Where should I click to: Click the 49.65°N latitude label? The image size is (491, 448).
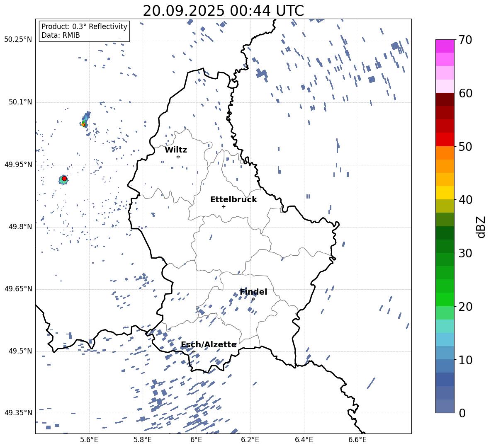[18, 289]
